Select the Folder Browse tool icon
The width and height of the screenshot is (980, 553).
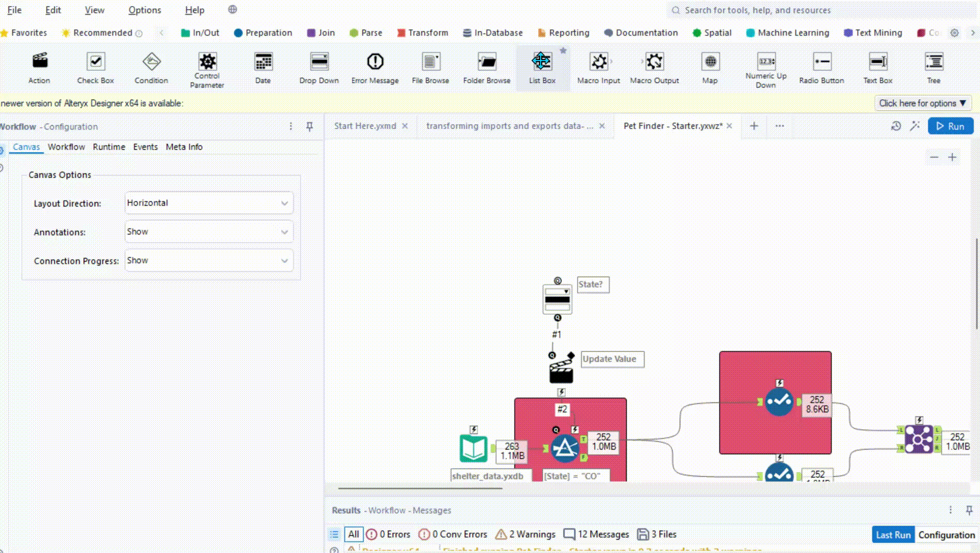[487, 61]
